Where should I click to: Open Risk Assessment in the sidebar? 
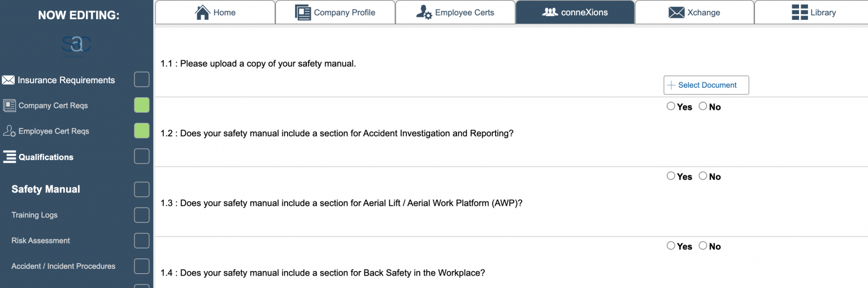click(41, 240)
